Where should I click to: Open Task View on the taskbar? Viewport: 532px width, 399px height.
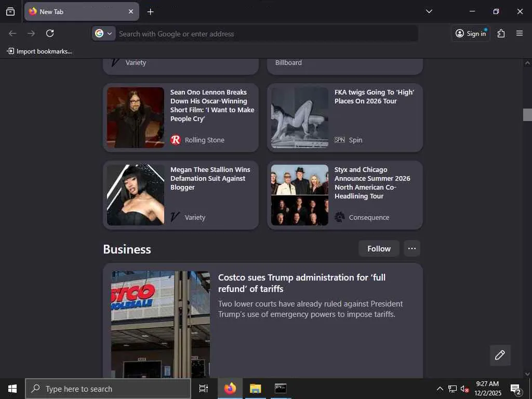204,389
